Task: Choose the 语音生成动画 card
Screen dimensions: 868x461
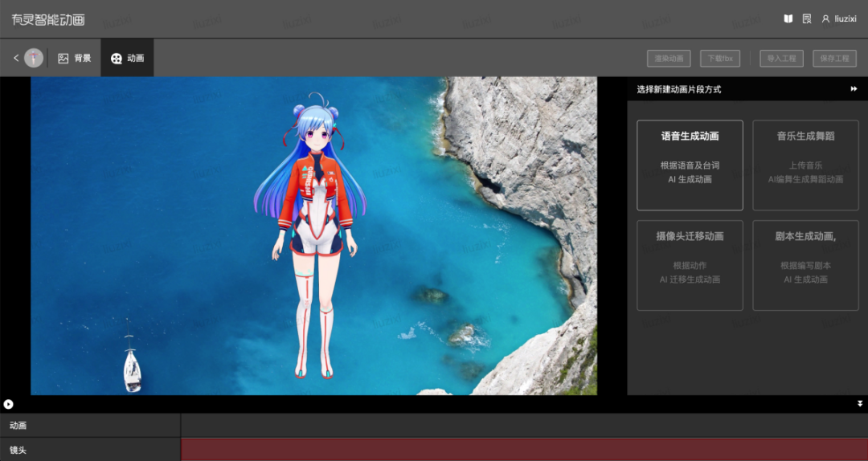Action: [690, 165]
